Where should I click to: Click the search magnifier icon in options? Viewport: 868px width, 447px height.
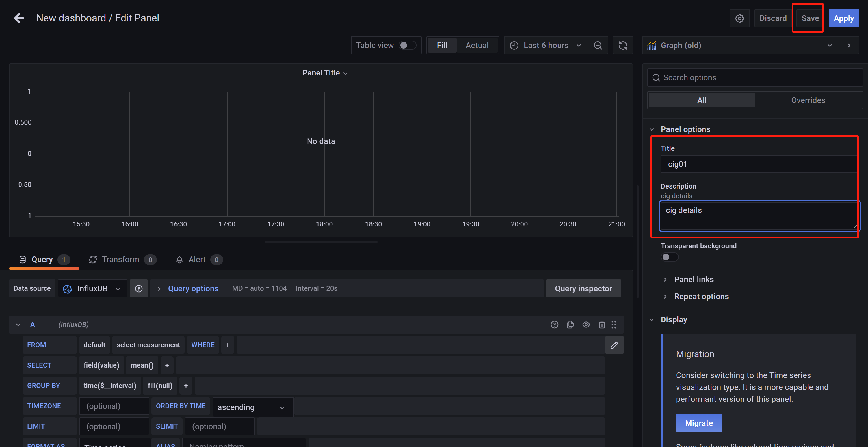(656, 77)
